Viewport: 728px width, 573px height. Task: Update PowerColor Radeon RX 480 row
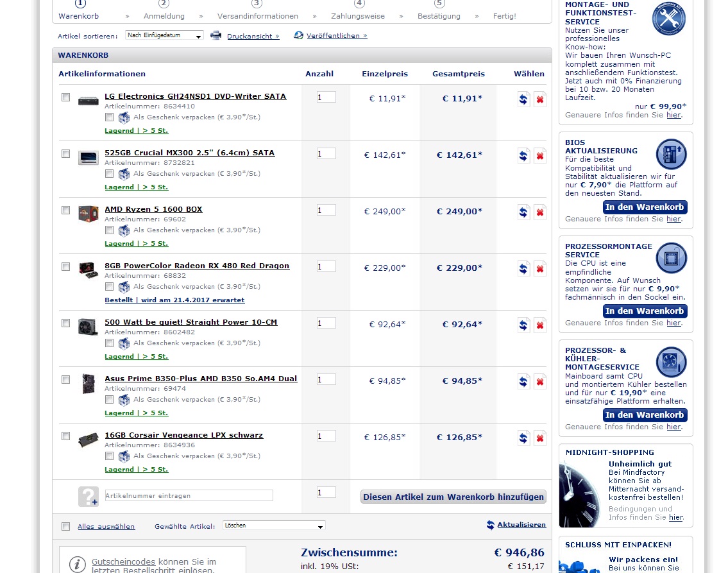tap(523, 269)
